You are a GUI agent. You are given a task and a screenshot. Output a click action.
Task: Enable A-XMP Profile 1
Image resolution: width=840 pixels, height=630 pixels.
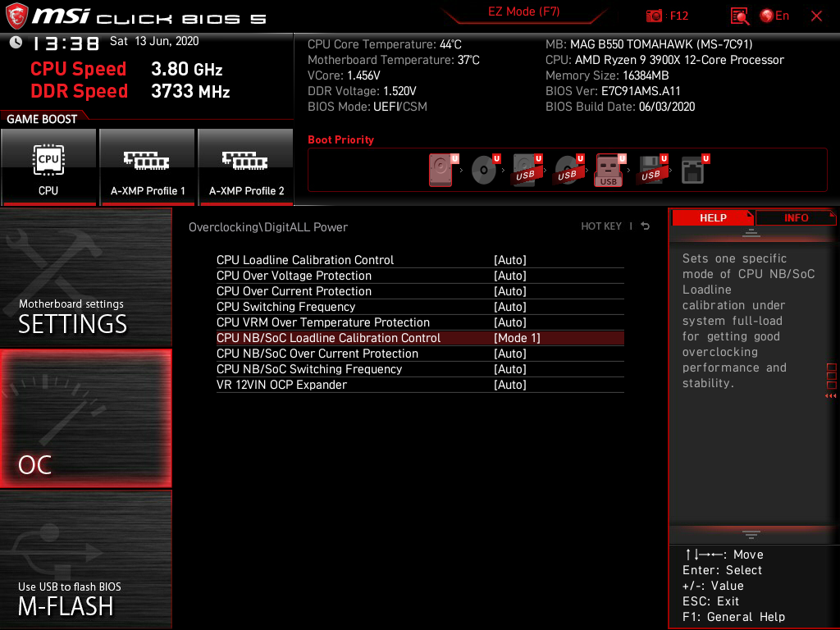coord(148,167)
